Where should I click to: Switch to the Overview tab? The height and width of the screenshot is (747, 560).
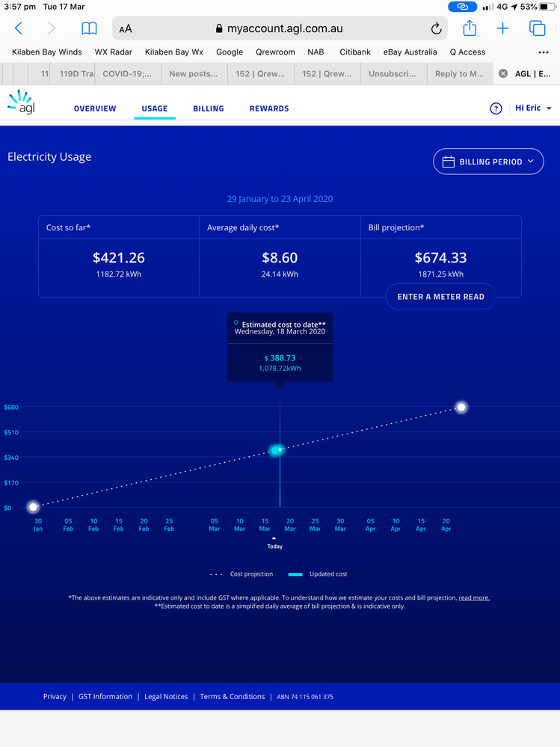pyautogui.click(x=95, y=108)
